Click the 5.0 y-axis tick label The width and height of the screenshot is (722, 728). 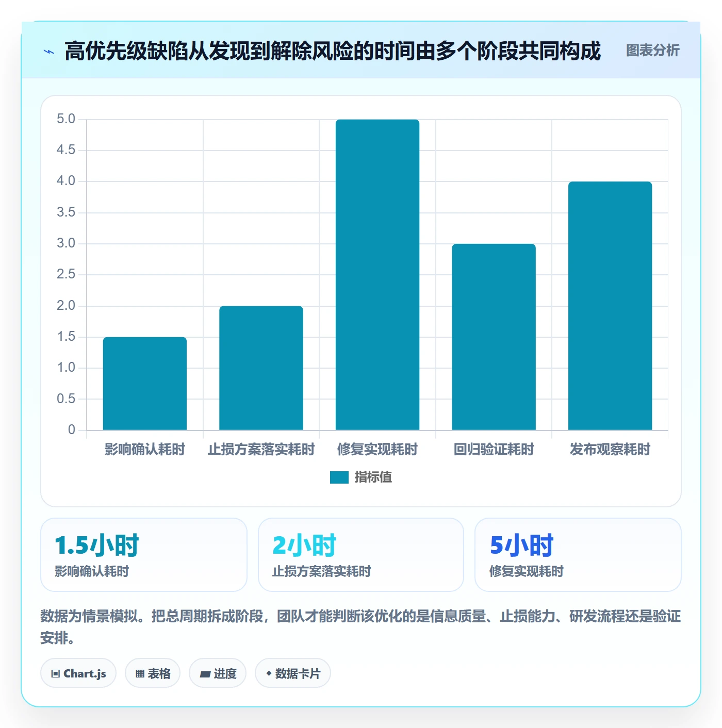pyautogui.click(x=66, y=119)
